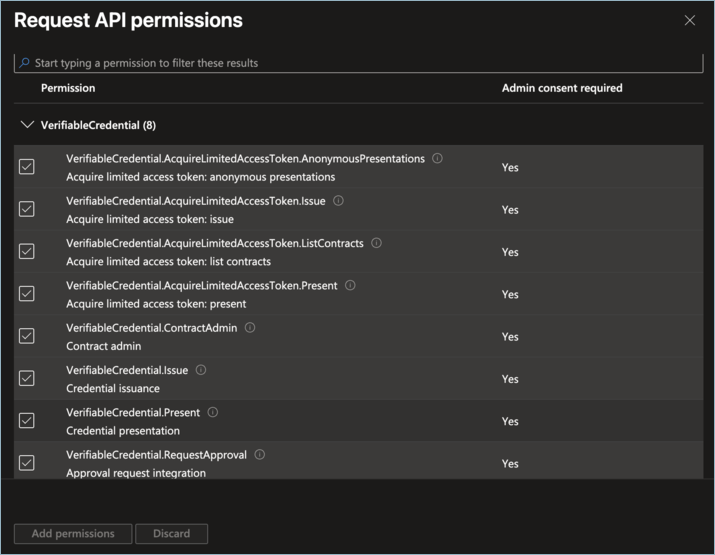Toggle the VerifiableCredential.Issue checkbox
This screenshot has height=555, width=715.
(x=27, y=378)
